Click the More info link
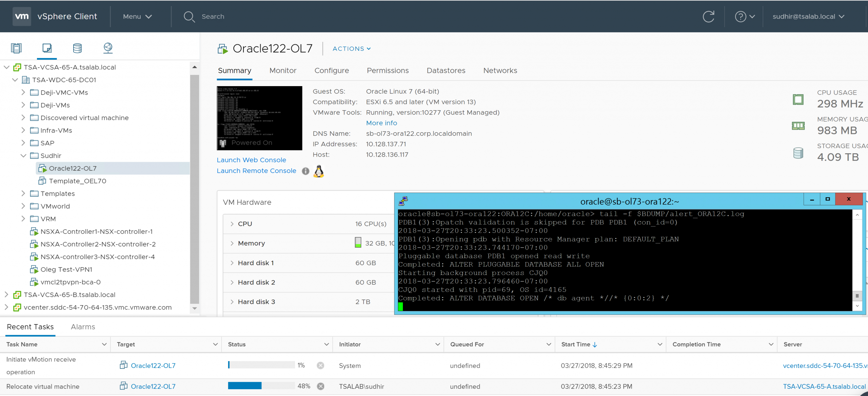868x396 pixels. 381,123
